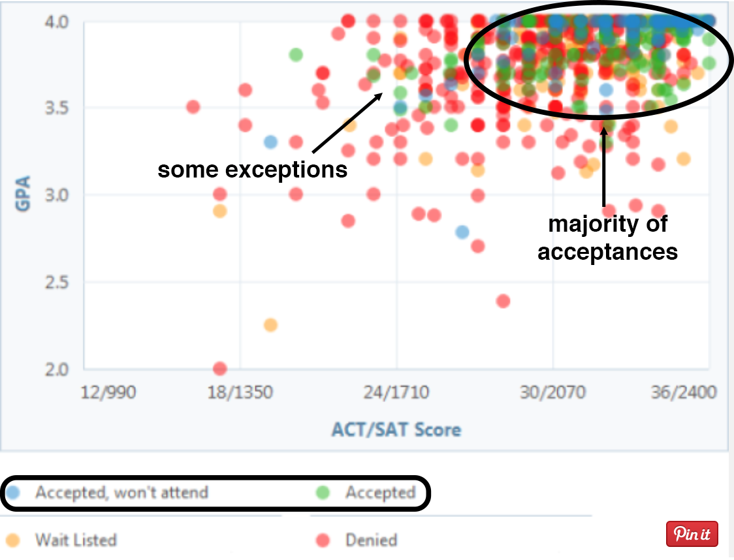The width and height of the screenshot is (734, 560).
Task: Click the "majority of acceptances" annotation text
Action: click(x=607, y=238)
